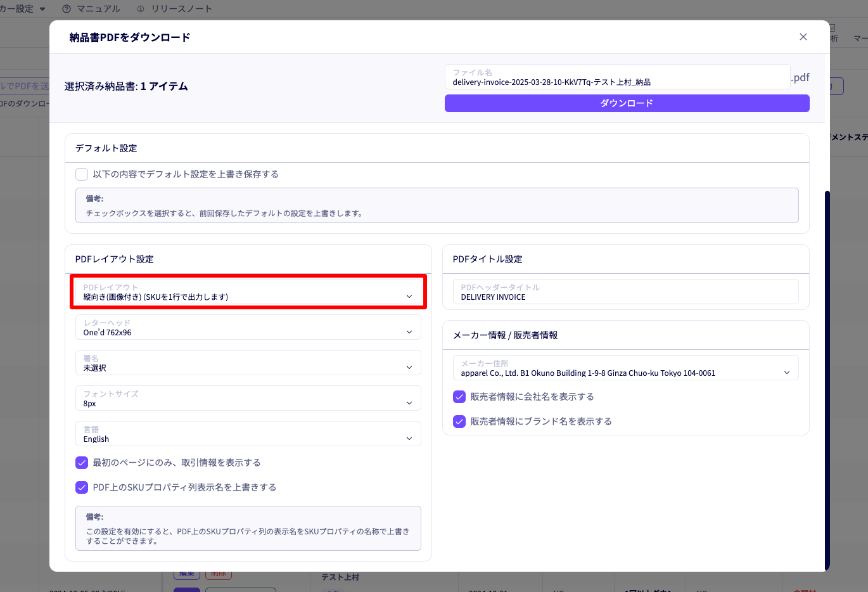This screenshot has height=592, width=868.
Task: Click the 選択済み納品書: 1 アイテム text
Action: (126, 86)
